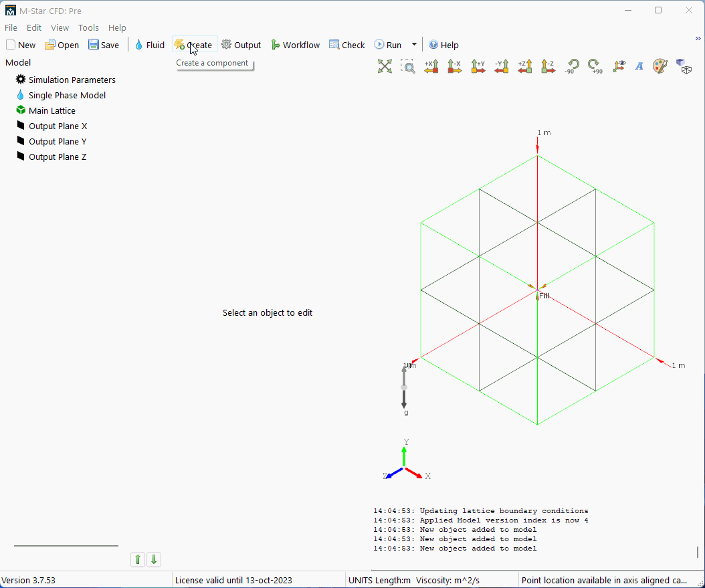This screenshot has width=705, height=588.
Task: Click Create to add a component
Action: [x=194, y=45]
